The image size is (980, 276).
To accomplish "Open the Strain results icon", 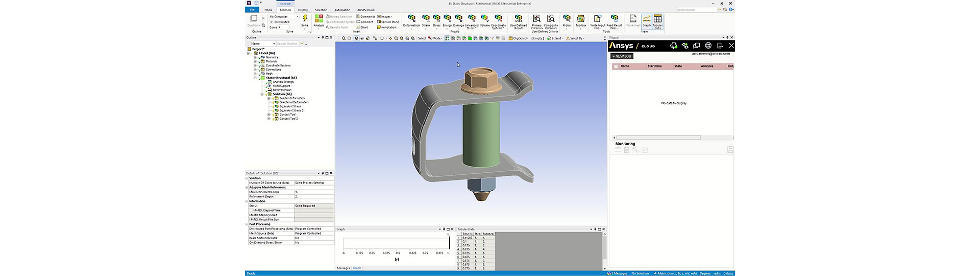I will coord(426,19).
